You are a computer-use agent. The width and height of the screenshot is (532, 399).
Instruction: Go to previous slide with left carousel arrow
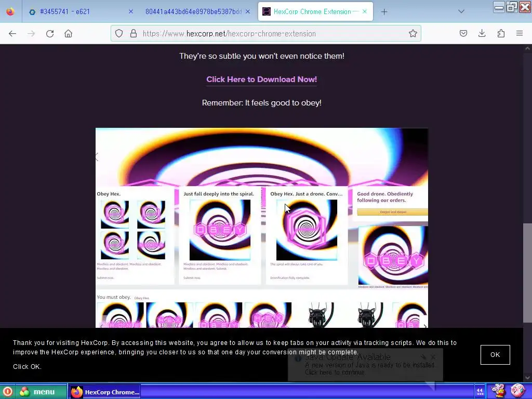click(x=97, y=157)
